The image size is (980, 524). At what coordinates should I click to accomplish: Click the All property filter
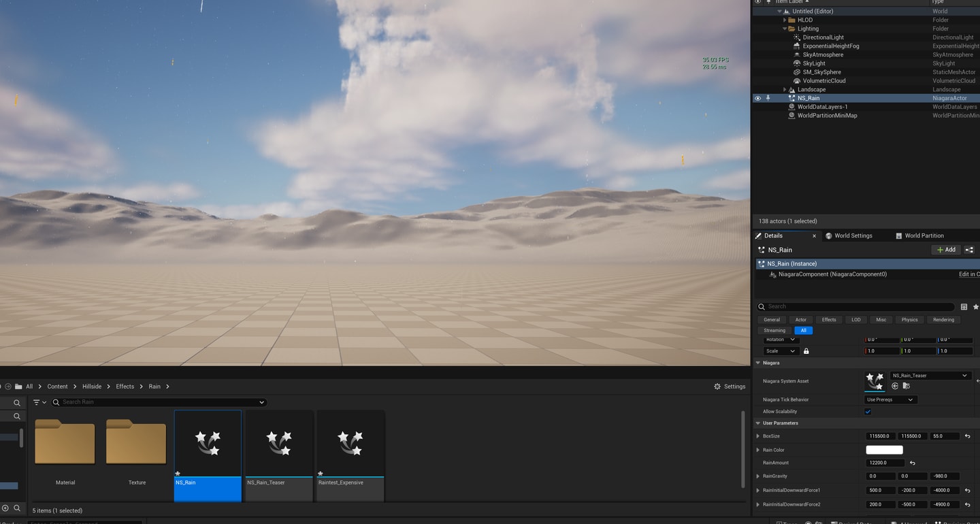click(804, 331)
